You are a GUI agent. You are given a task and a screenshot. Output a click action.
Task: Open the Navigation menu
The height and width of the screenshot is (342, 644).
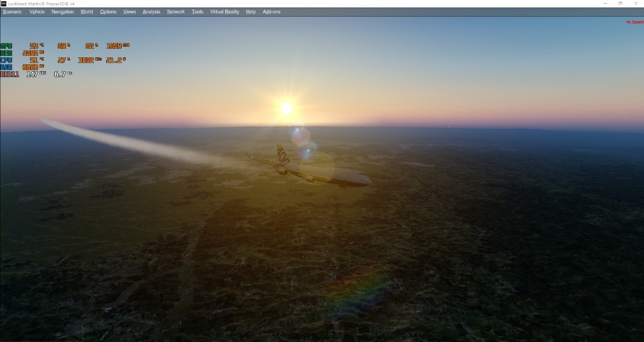[62, 11]
